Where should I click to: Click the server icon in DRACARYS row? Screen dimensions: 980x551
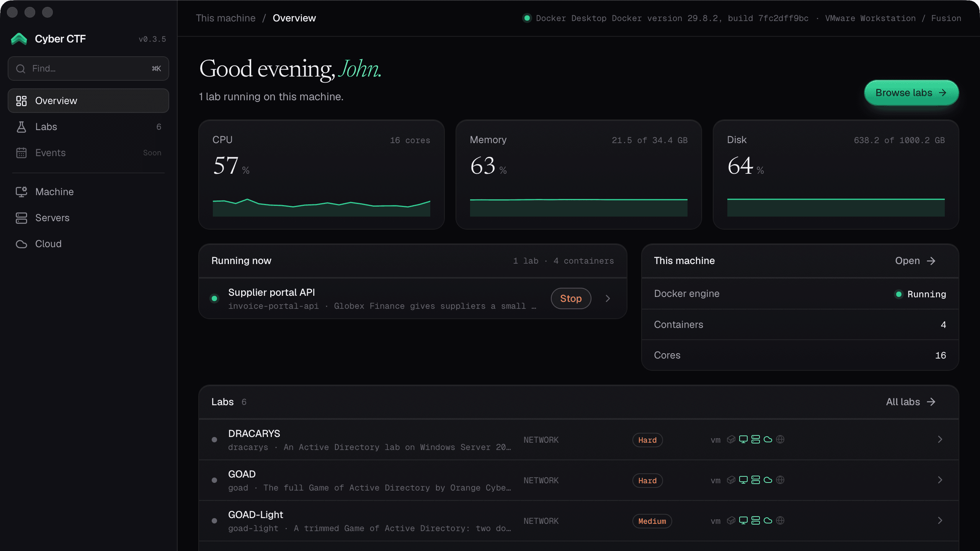756,439
